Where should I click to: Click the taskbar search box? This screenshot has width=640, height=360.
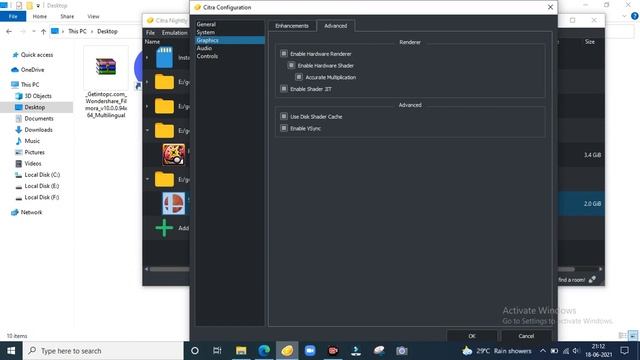click(x=103, y=351)
